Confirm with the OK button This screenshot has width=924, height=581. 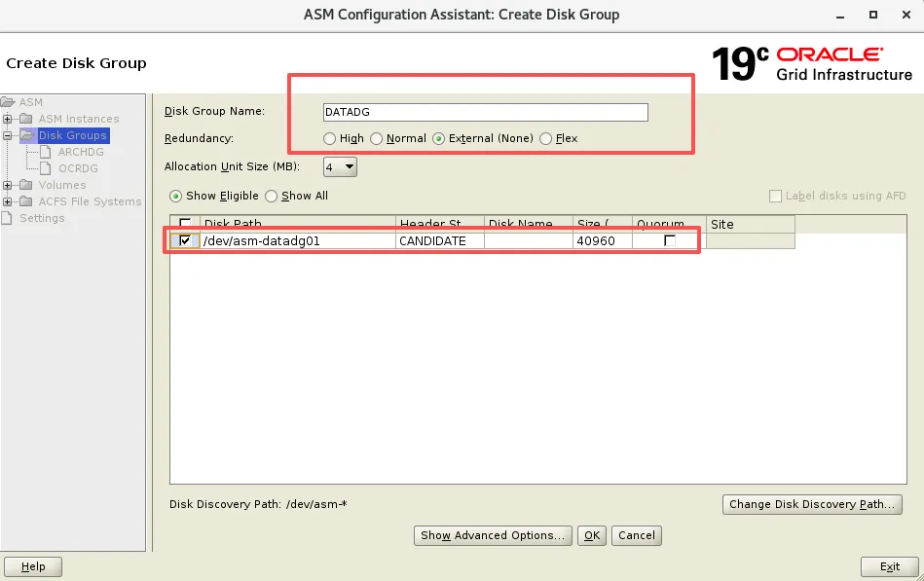592,535
